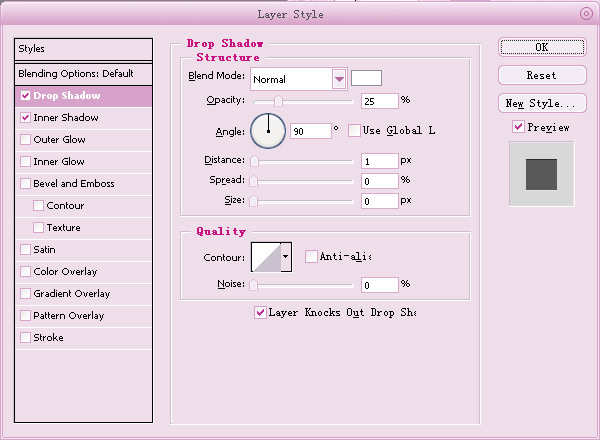Click the Opacity value field
This screenshot has height=440, width=600.
380,101
